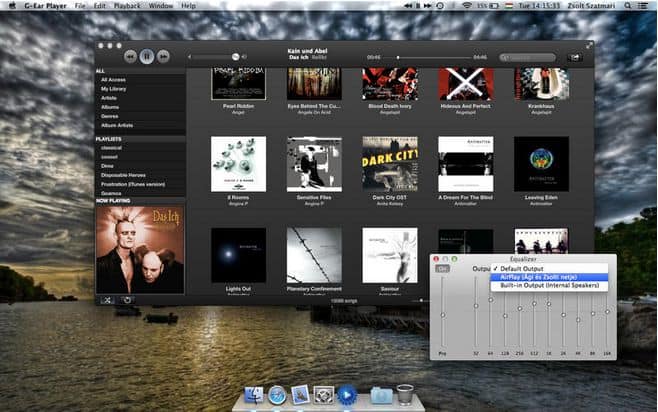Adjust the 16K equalizer band slider
This screenshot has height=412, width=658.
click(607, 312)
